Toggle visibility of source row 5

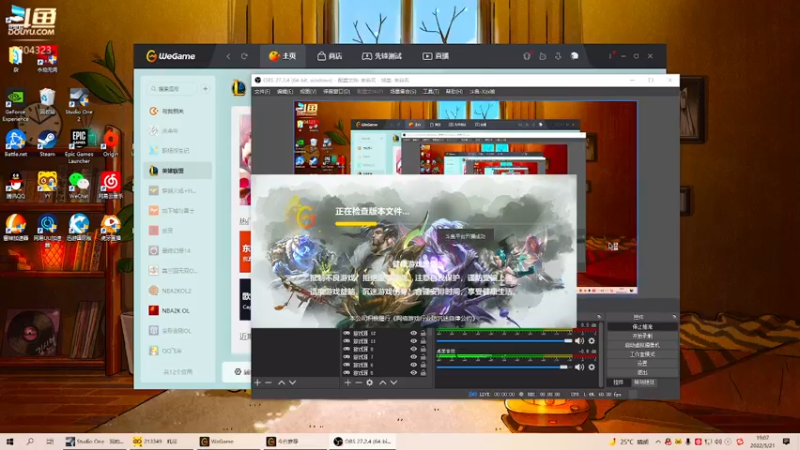414,373
